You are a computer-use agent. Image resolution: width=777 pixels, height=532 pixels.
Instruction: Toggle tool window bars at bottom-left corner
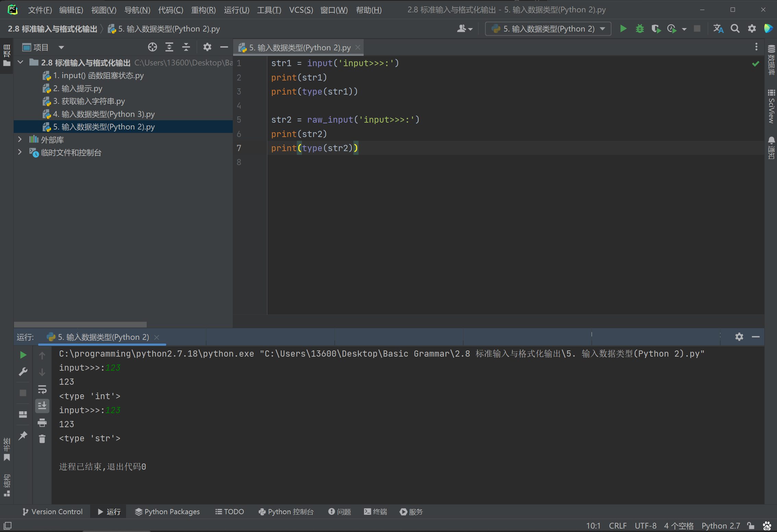click(7, 525)
